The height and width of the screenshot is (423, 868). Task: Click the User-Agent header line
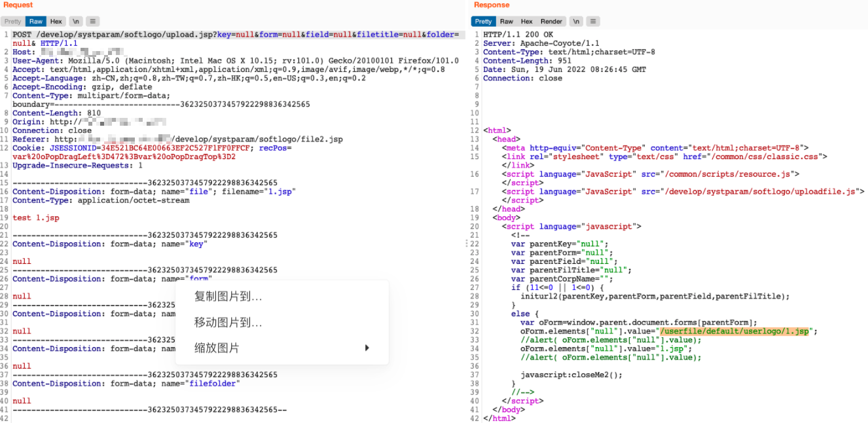coord(236,61)
